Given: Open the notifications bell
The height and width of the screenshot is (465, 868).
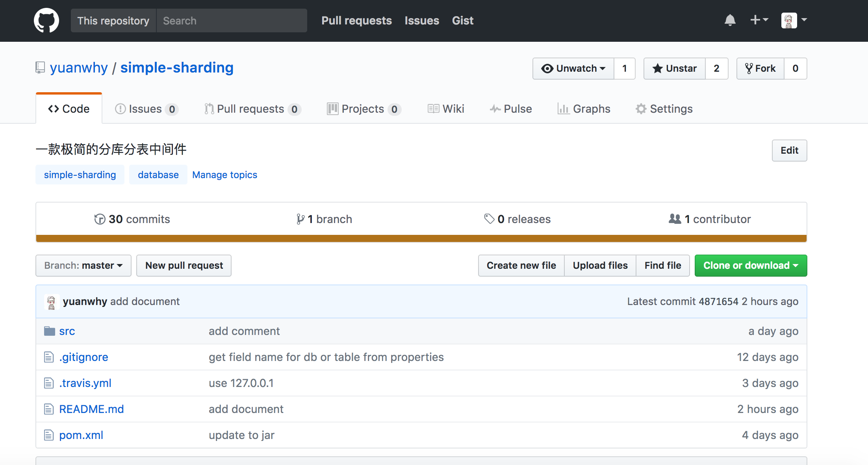Looking at the screenshot, I should click(730, 20).
